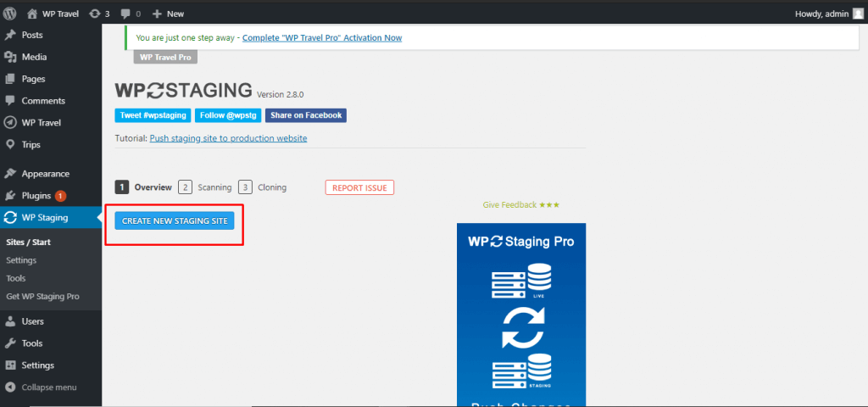The image size is (868, 407).
Task: Select Sites / Start submenu item
Action: coord(29,243)
